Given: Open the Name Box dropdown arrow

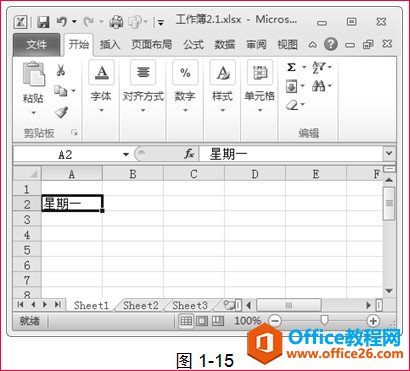Looking at the screenshot, I should point(126,154).
